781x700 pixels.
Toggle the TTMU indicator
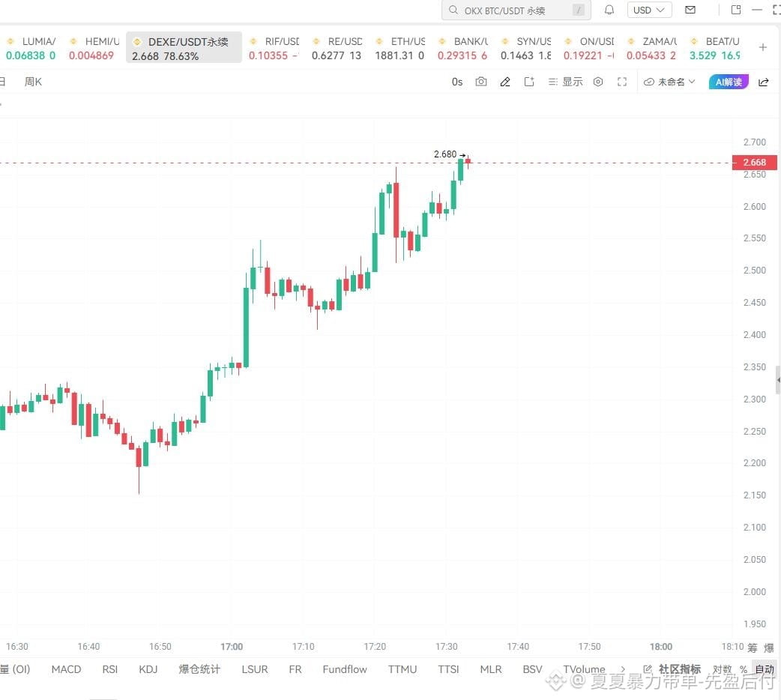coord(402,669)
